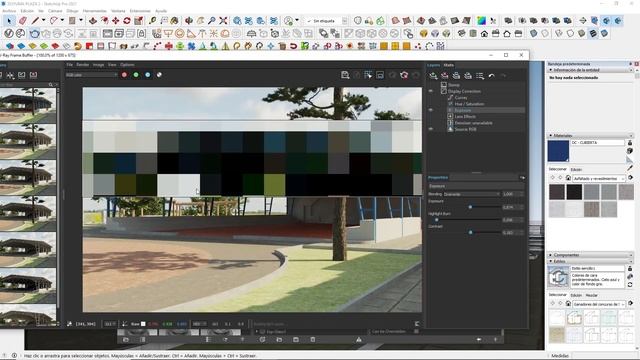The image size is (640, 360).
Task: Select the arrow Select tool in SketchUp toolbar
Action: click(x=9, y=20)
